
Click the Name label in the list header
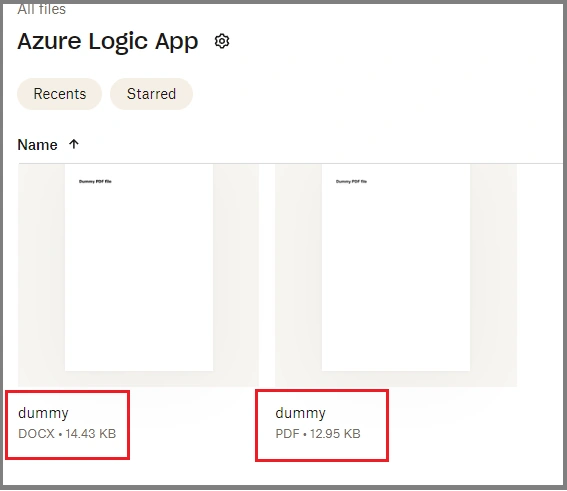(37, 145)
